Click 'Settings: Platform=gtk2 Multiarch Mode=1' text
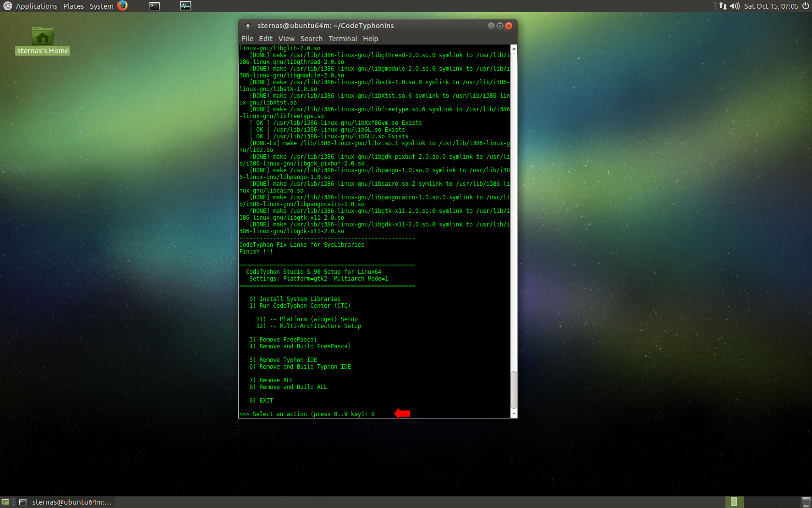The height and width of the screenshot is (508, 812). tap(319, 279)
